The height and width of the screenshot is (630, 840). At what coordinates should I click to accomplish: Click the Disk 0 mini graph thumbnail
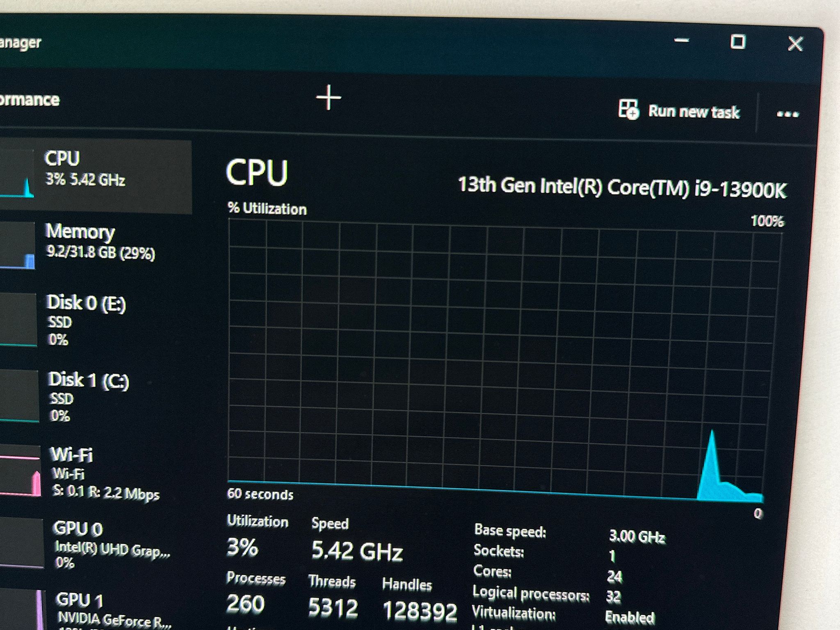tap(18, 320)
